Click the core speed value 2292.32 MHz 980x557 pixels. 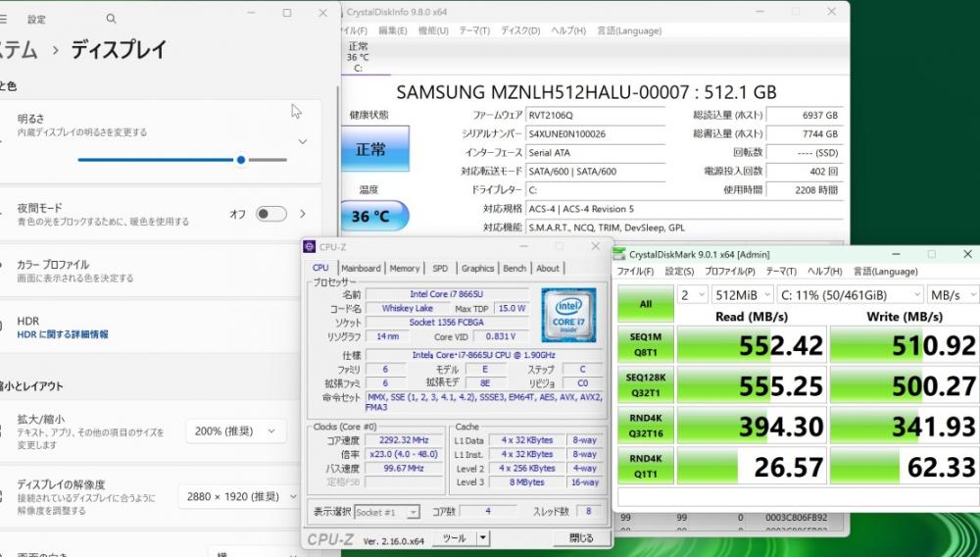pyautogui.click(x=404, y=440)
